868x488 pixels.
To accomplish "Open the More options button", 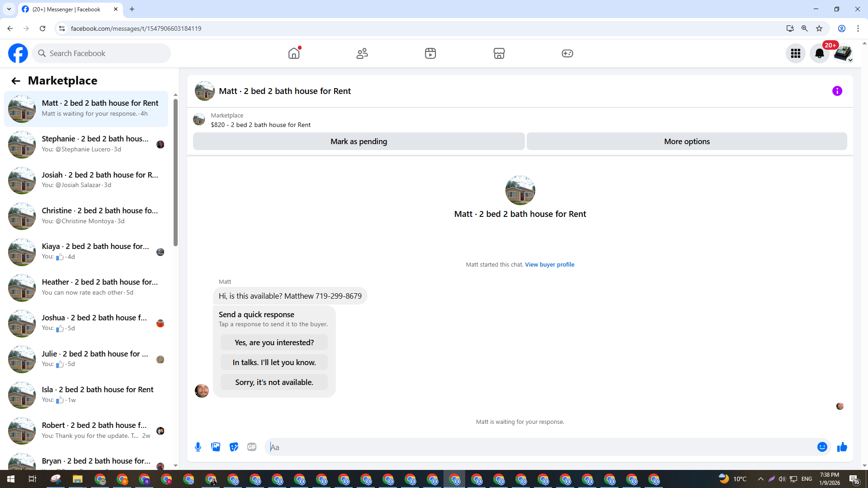I will coord(686,141).
